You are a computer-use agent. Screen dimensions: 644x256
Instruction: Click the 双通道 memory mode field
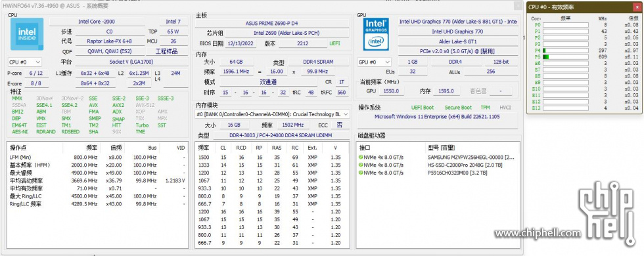click(x=268, y=82)
